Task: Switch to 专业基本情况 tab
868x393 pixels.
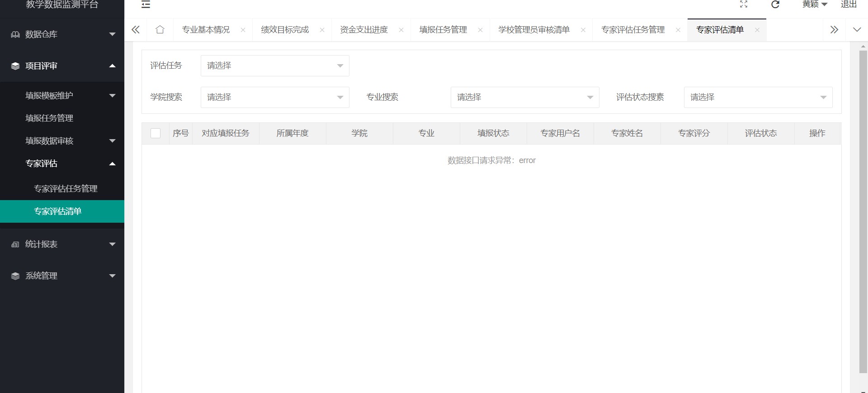Action: click(206, 30)
